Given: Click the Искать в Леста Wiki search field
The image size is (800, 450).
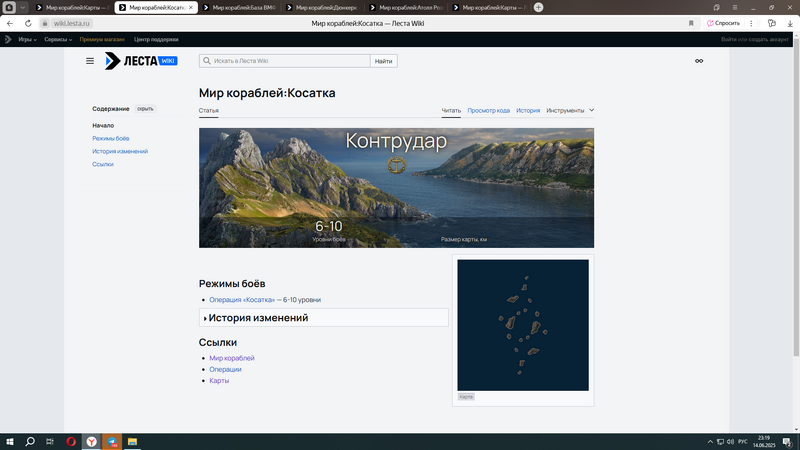Looking at the screenshot, I should 285,61.
